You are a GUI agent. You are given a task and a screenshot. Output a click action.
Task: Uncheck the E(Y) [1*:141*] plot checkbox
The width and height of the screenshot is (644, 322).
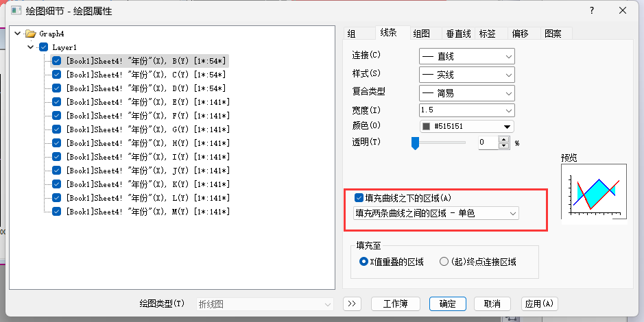pos(57,101)
